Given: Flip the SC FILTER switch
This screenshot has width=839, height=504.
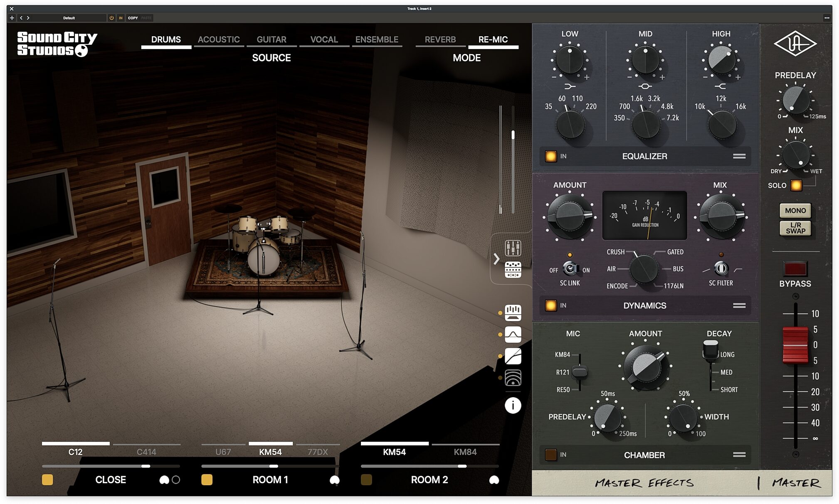Looking at the screenshot, I should (721, 268).
